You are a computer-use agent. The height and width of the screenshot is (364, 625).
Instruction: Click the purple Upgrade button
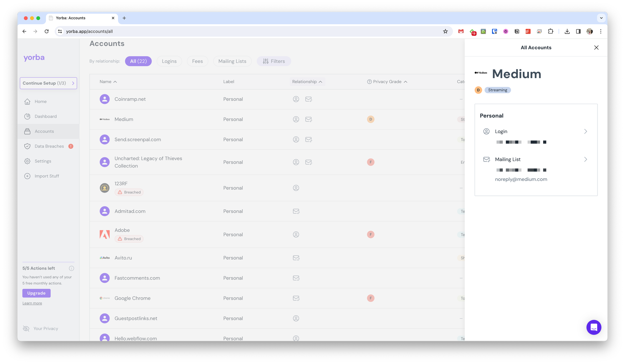36,293
